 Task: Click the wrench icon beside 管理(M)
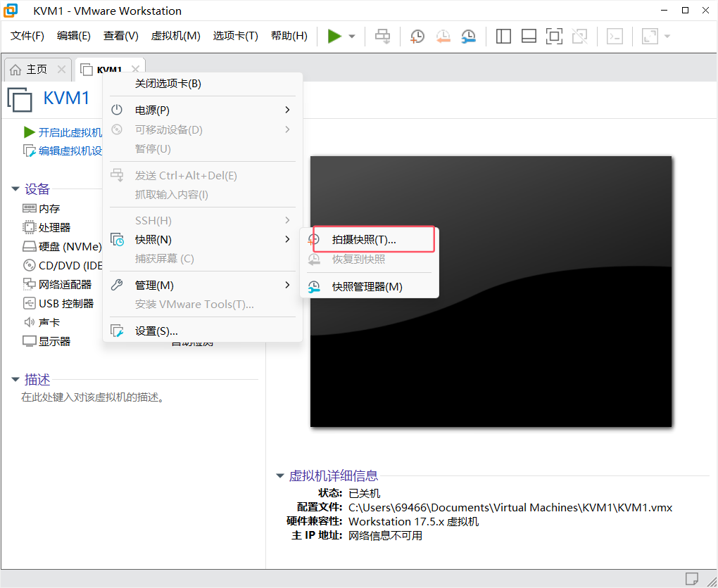tap(117, 285)
